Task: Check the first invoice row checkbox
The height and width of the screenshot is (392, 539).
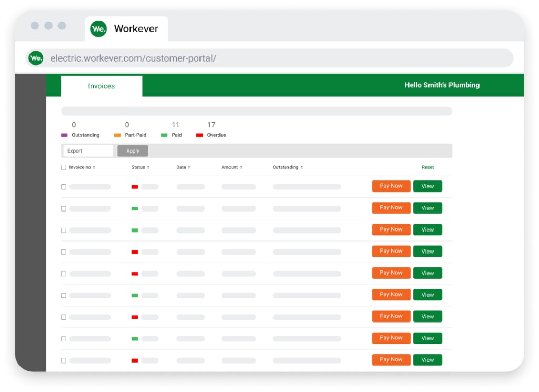Action: [64, 187]
